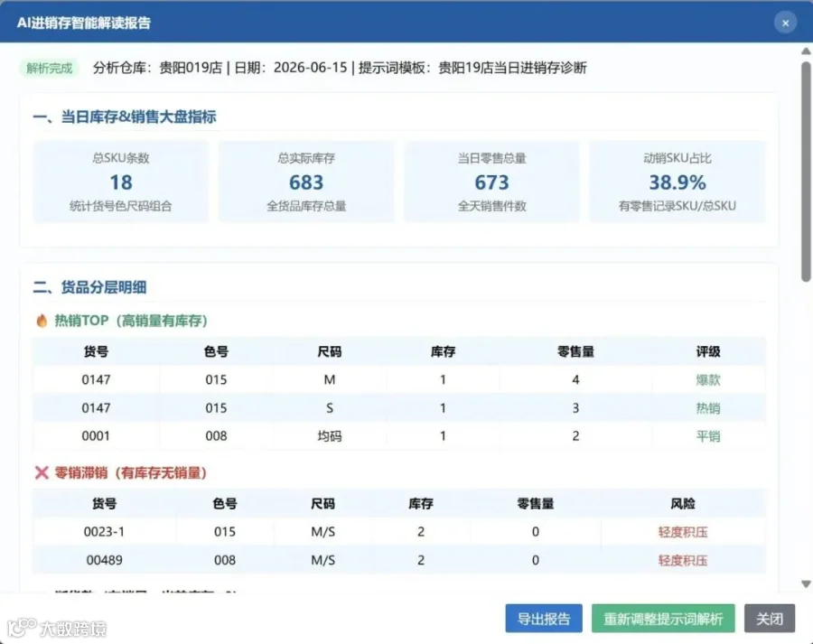This screenshot has width=813, height=644.
Task: Click the vertical scrollbar thumb
Action: pos(806,171)
